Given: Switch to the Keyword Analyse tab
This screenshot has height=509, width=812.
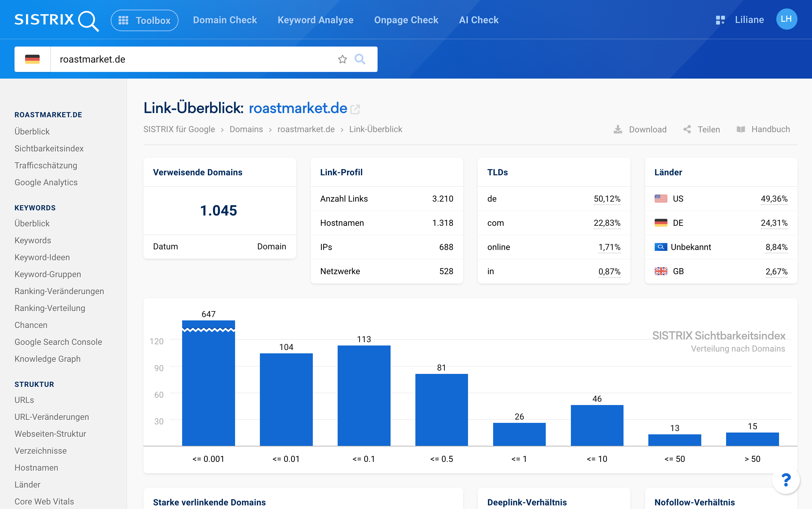Looking at the screenshot, I should pyautogui.click(x=315, y=20).
